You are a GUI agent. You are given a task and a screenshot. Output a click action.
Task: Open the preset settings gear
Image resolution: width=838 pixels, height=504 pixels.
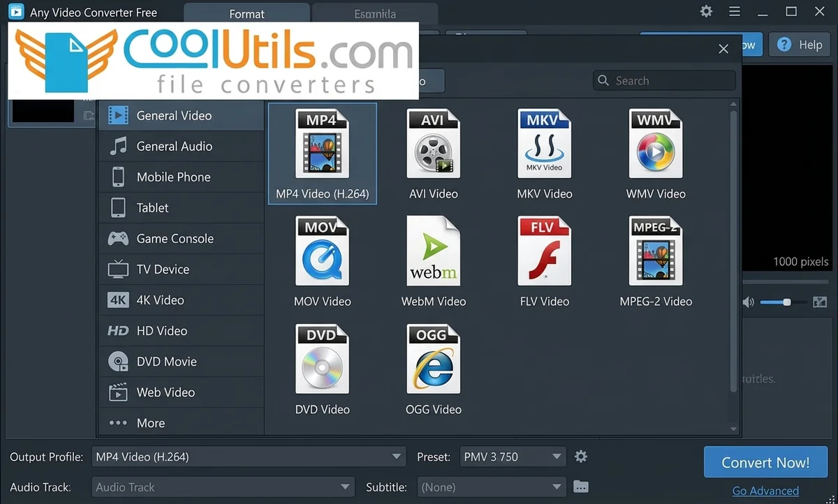coord(580,457)
